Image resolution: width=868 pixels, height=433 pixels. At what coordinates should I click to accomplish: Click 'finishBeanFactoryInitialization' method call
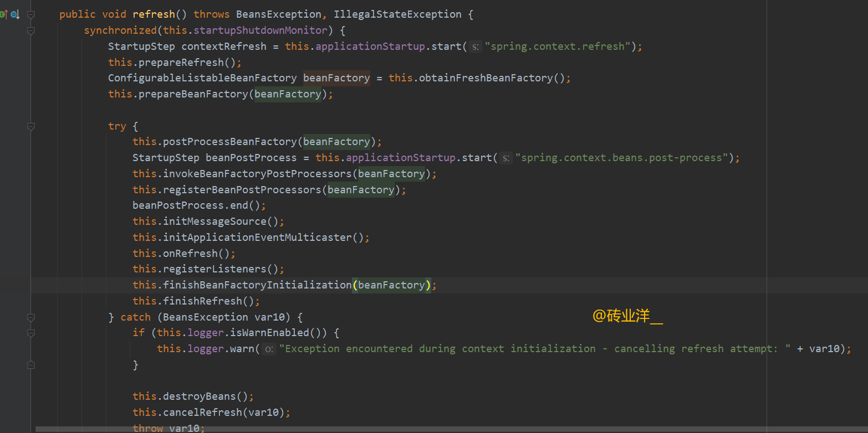point(257,285)
